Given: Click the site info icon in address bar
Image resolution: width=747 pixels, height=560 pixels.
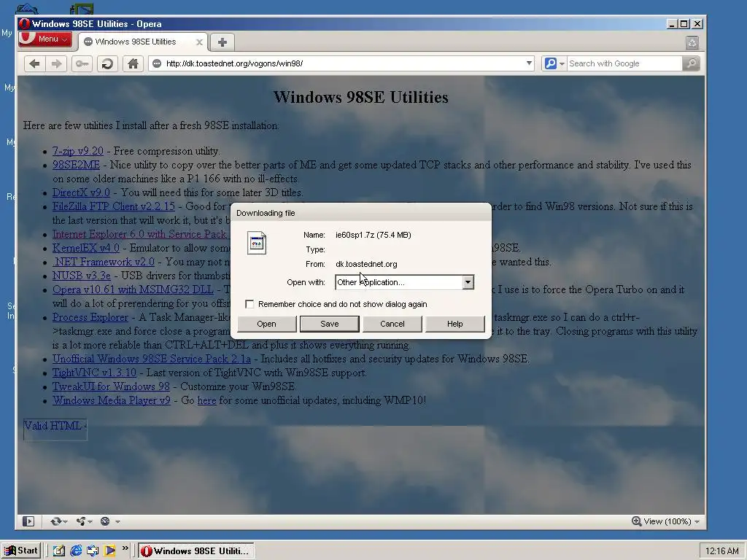Looking at the screenshot, I should (x=157, y=63).
